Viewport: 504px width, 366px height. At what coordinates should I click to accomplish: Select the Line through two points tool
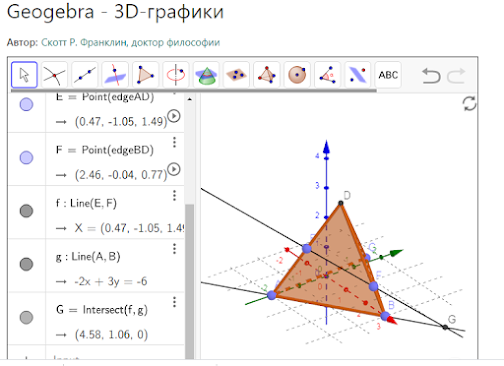point(85,75)
